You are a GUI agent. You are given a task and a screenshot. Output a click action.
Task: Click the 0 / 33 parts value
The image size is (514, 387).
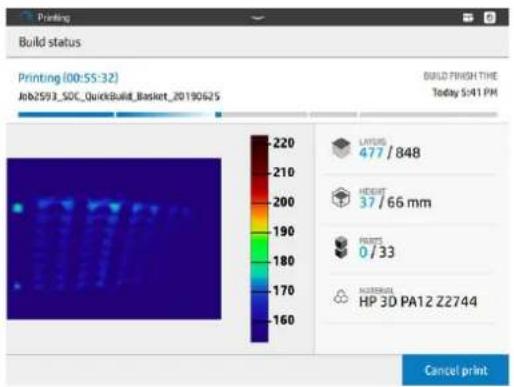click(x=377, y=252)
